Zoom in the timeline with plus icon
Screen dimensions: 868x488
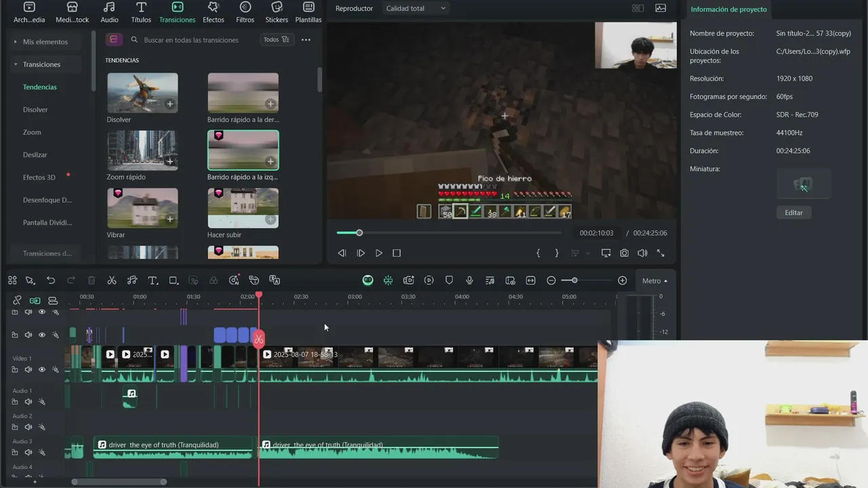(x=623, y=281)
